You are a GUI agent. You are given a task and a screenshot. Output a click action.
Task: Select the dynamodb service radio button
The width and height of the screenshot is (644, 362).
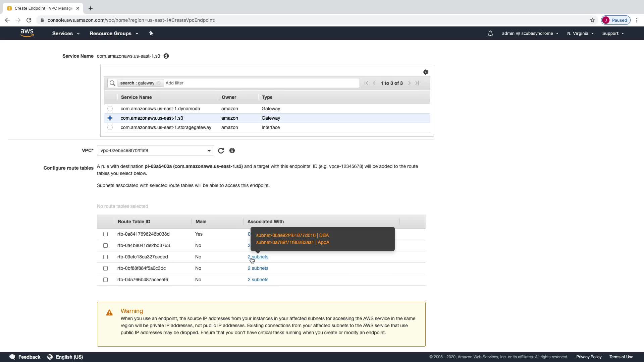tap(110, 109)
